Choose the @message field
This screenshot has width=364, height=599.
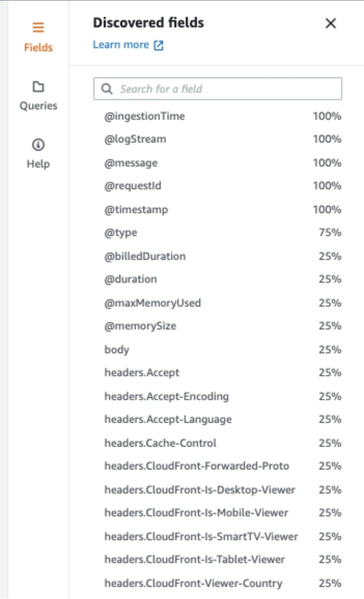point(131,163)
